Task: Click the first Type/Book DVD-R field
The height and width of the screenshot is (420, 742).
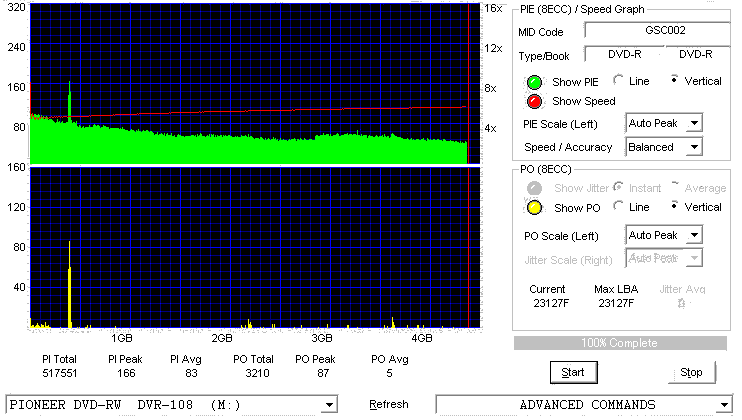Action: click(624, 54)
